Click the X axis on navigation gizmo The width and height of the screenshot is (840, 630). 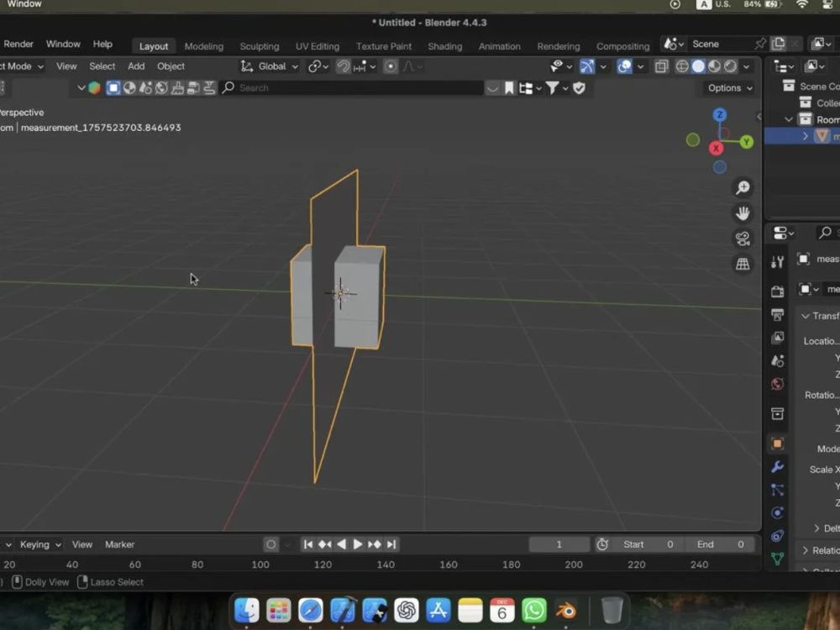point(717,149)
